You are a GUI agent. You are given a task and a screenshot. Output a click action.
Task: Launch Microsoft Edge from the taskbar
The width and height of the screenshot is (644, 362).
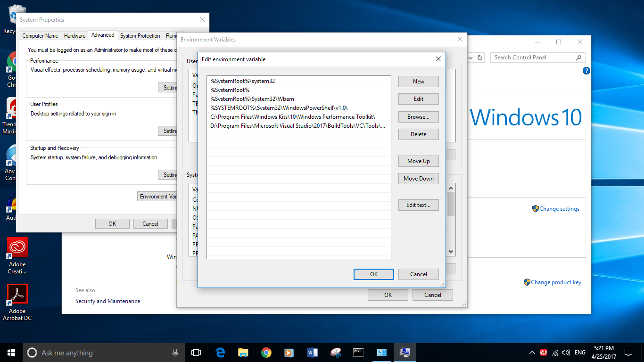(220, 352)
